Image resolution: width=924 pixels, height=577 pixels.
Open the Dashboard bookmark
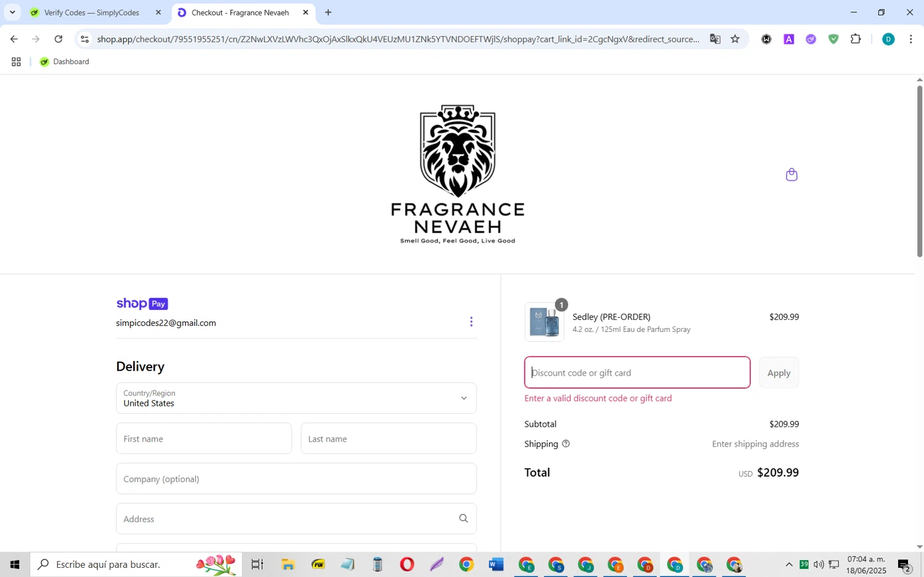click(65, 62)
